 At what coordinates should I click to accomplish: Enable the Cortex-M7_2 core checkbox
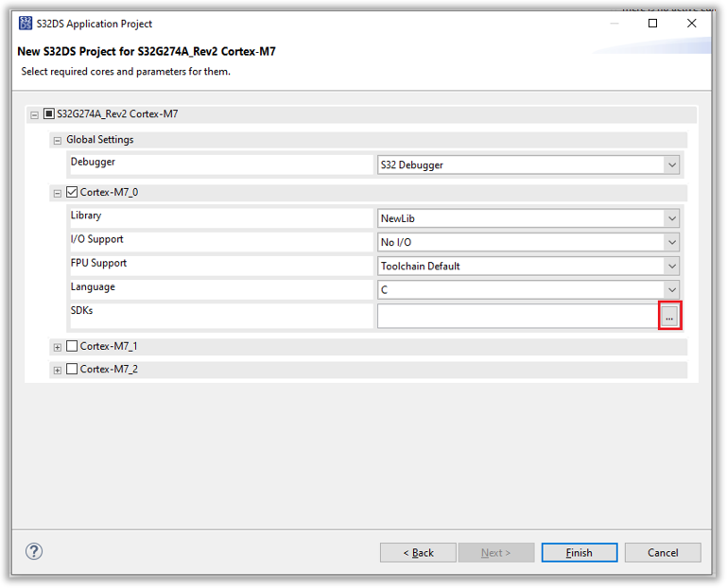(72, 370)
